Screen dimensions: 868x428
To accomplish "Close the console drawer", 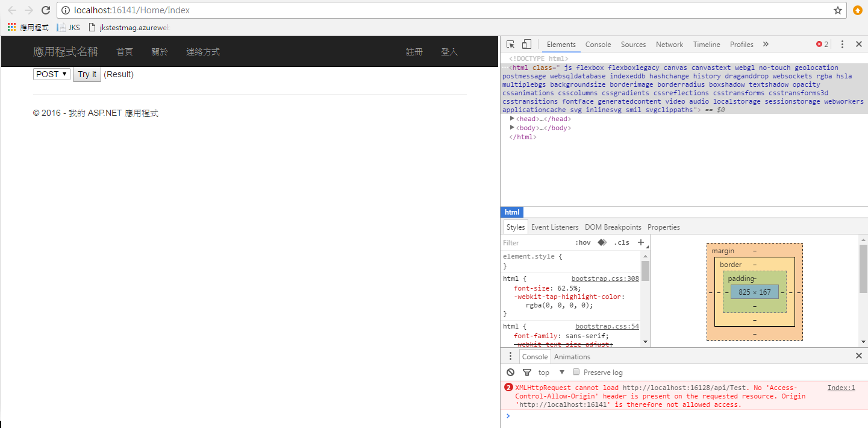I will [859, 356].
